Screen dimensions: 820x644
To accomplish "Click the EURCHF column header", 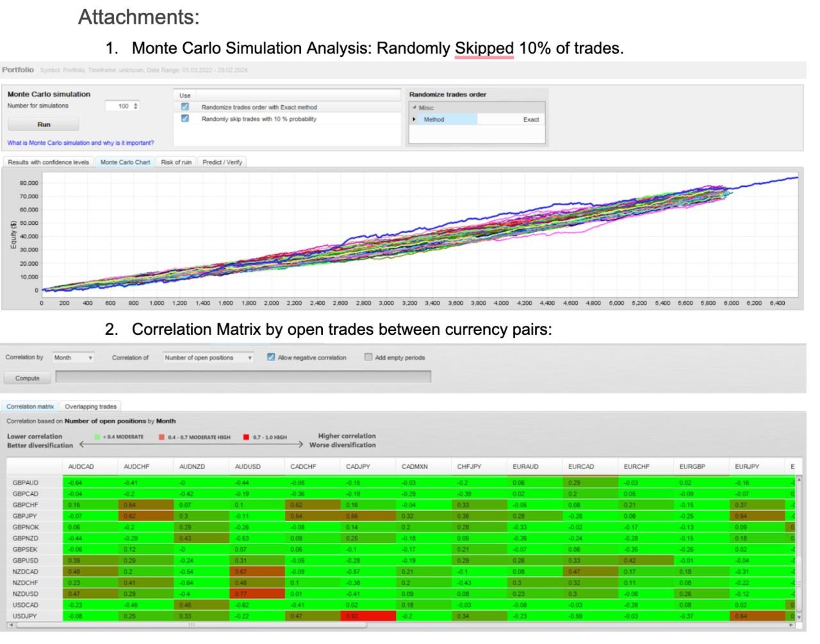I will pyautogui.click(x=647, y=466).
